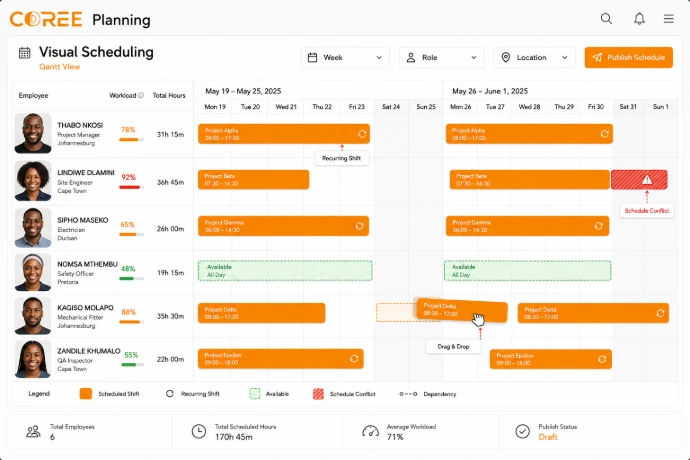Click Zandile's 55% workload value

coord(131,355)
